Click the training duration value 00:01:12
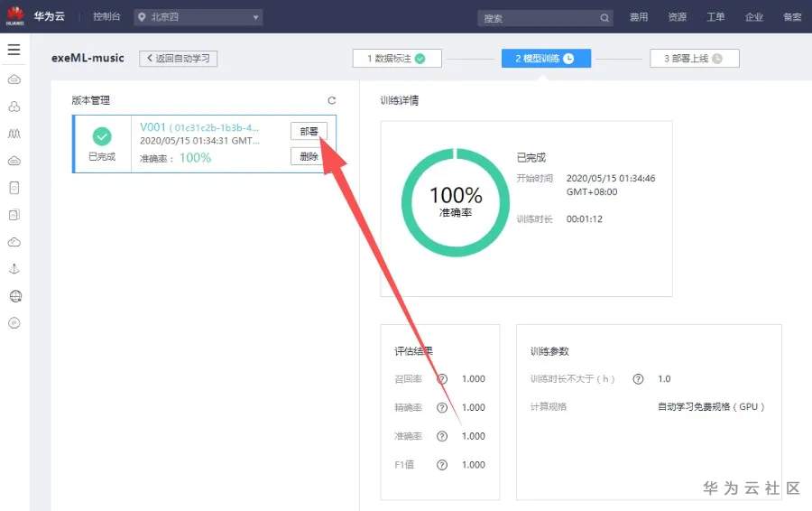The width and height of the screenshot is (812, 511). click(584, 219)
